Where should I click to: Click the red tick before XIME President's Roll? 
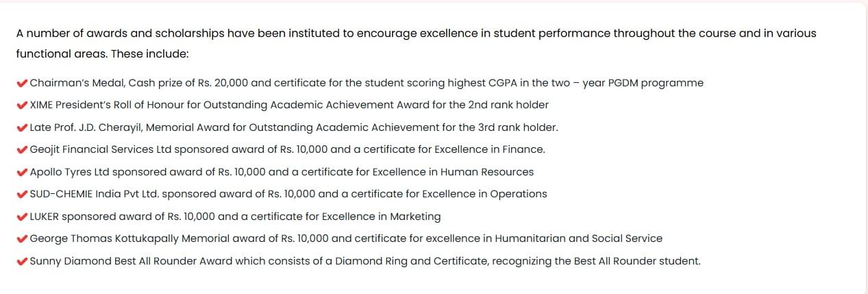coord(22,105)
